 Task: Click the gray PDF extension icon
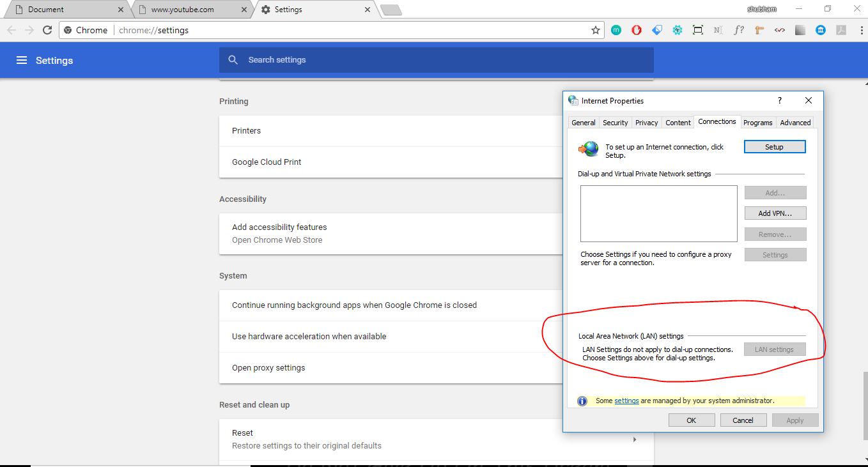pos(841,30)
